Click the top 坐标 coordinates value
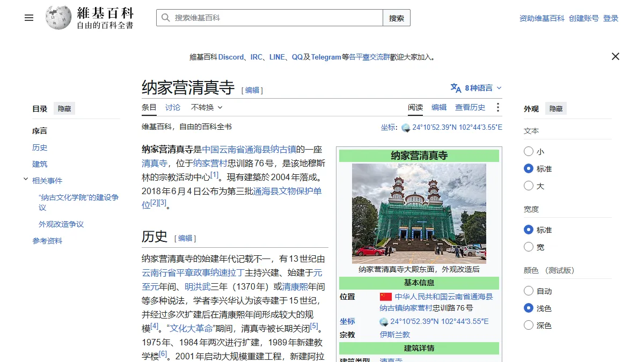The width and height of the screenshot is (644, 362). [457, 128]
